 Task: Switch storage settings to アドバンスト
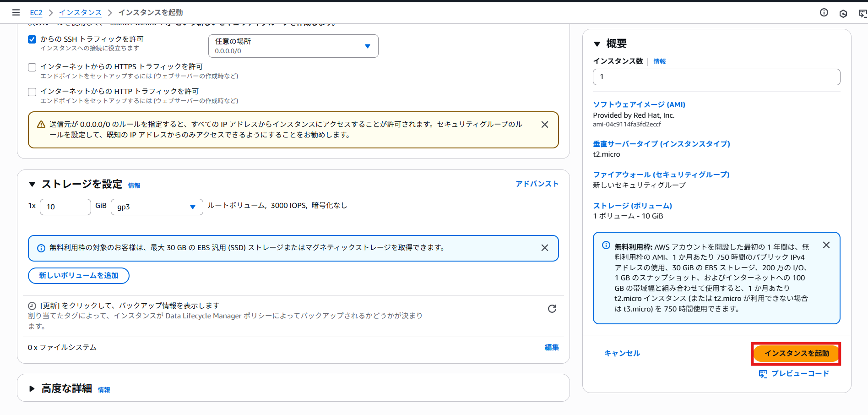tap(537, 184)
